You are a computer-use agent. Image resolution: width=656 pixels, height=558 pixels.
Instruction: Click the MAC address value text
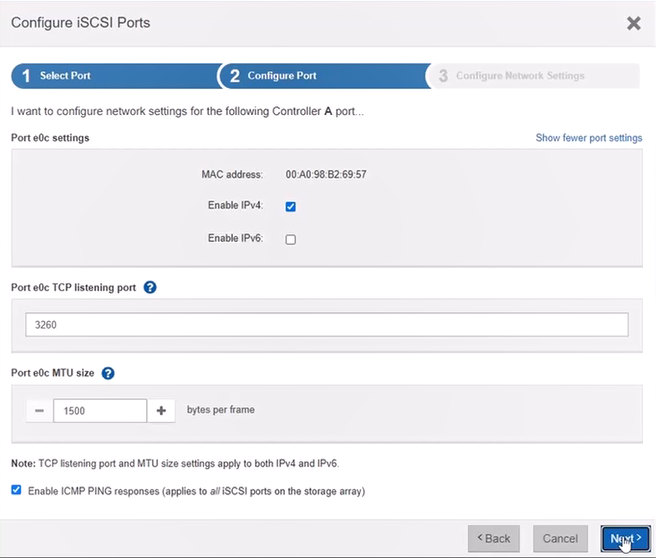tap(326, 174)
